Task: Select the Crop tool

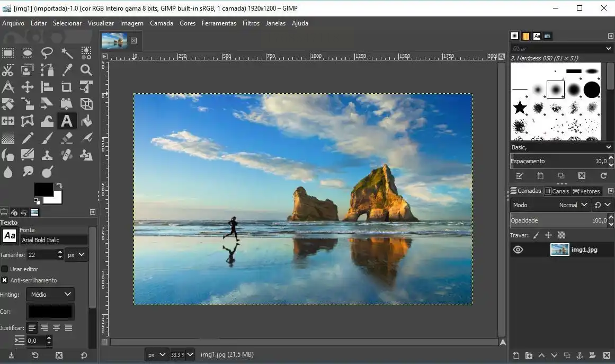Action: tap(67, 87)
